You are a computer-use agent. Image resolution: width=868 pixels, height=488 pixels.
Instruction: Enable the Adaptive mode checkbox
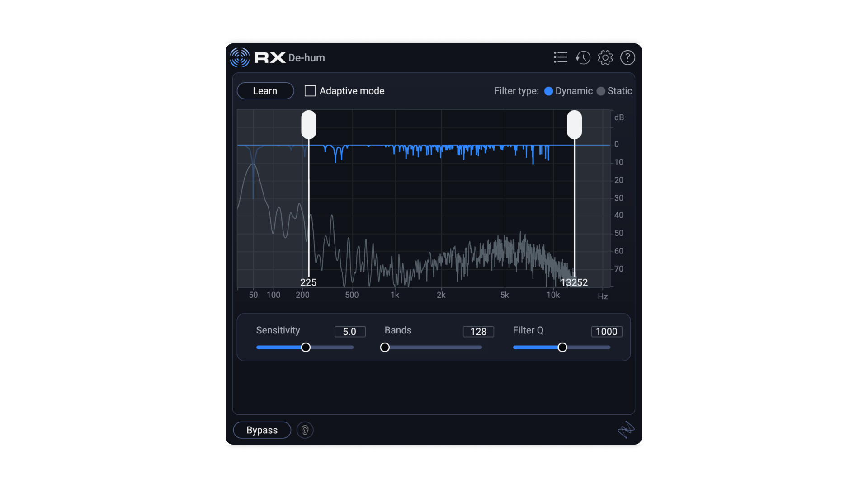point(310,91)
